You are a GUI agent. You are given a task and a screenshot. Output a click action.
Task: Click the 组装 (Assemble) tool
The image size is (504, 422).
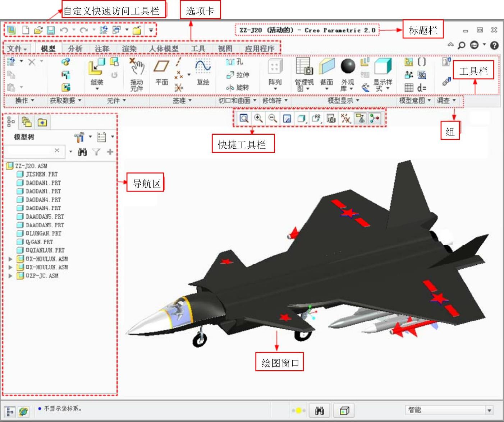click(97, 74)
